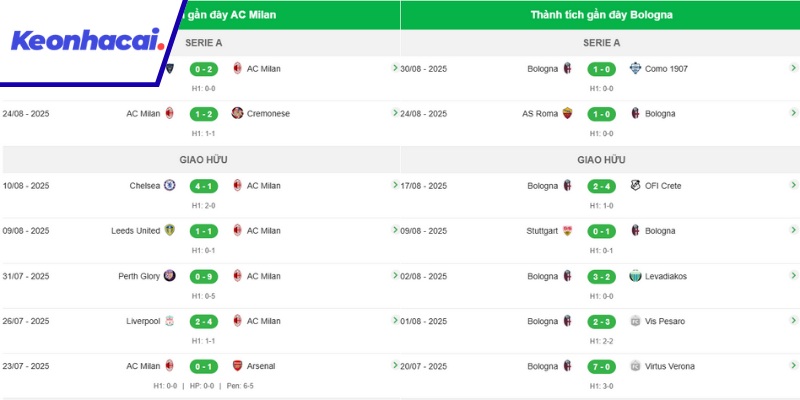Click the Como 1907 crest
This screenshot has width=800, height=400.
tap(634, 68)
